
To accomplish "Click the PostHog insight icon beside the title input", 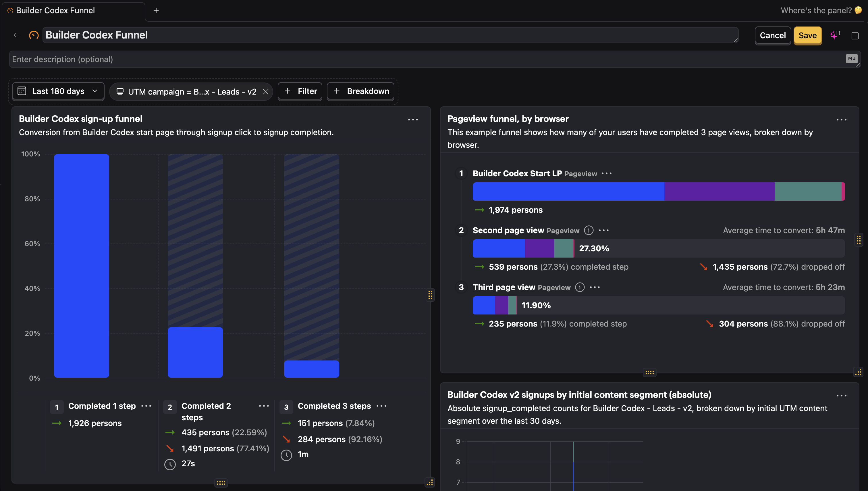I will [x=33, y=35].
